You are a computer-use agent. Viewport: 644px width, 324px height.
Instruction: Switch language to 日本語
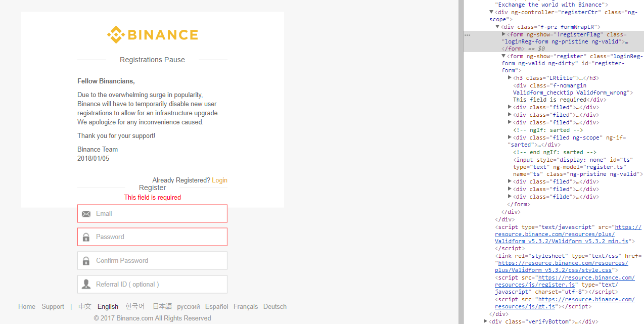[x=162, y=306]
